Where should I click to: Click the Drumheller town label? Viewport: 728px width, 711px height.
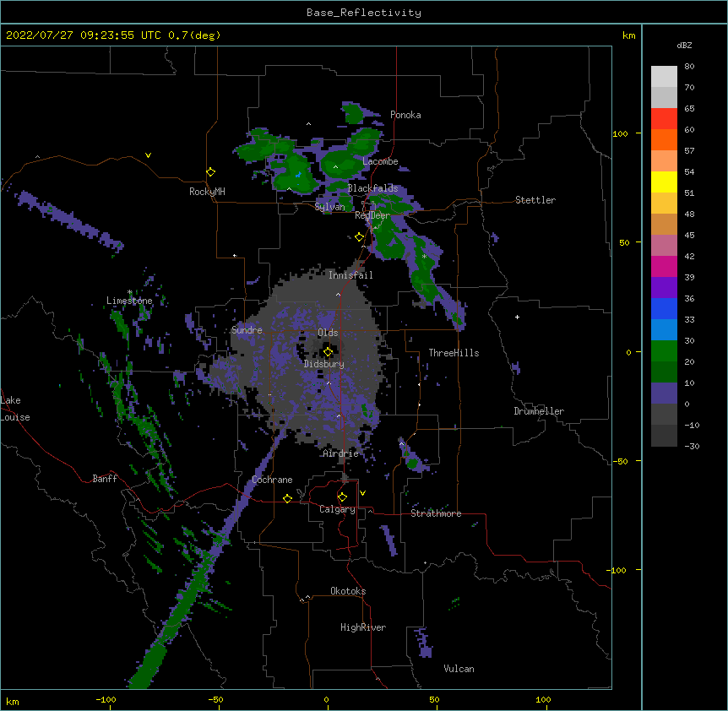point(539,411)
